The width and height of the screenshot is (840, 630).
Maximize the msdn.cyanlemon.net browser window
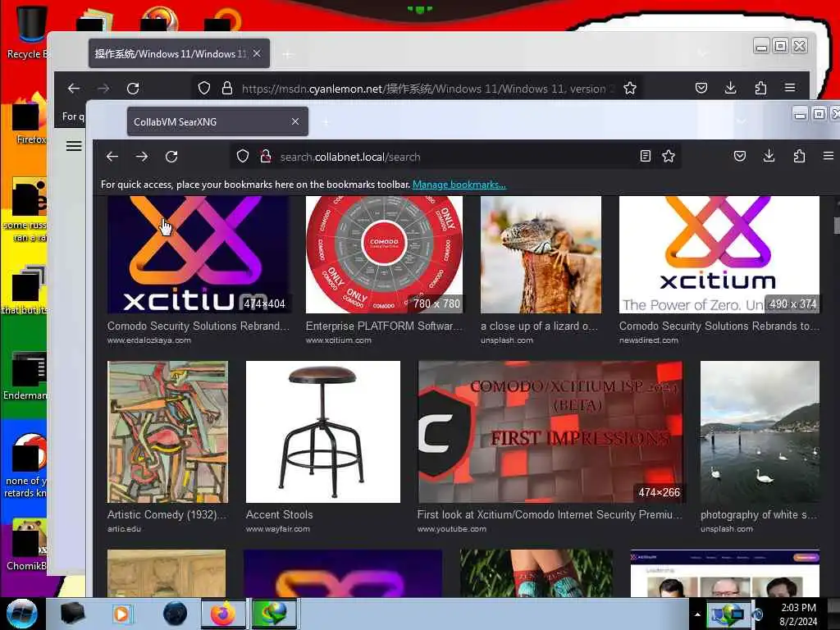click(x=781, y=46)
